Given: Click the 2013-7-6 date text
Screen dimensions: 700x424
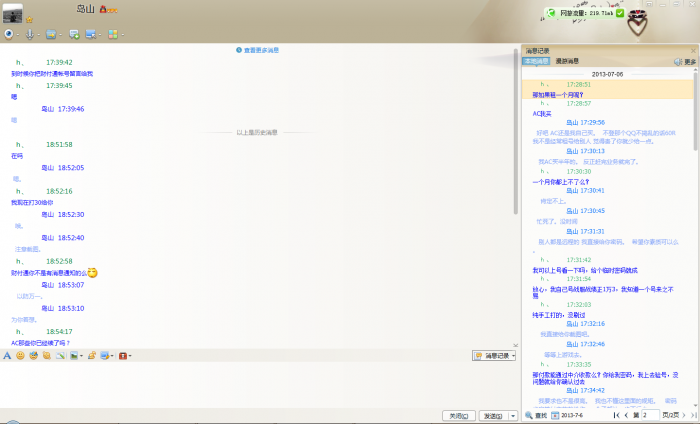Looking at the screenshot, I should click(x=571, y=416).
